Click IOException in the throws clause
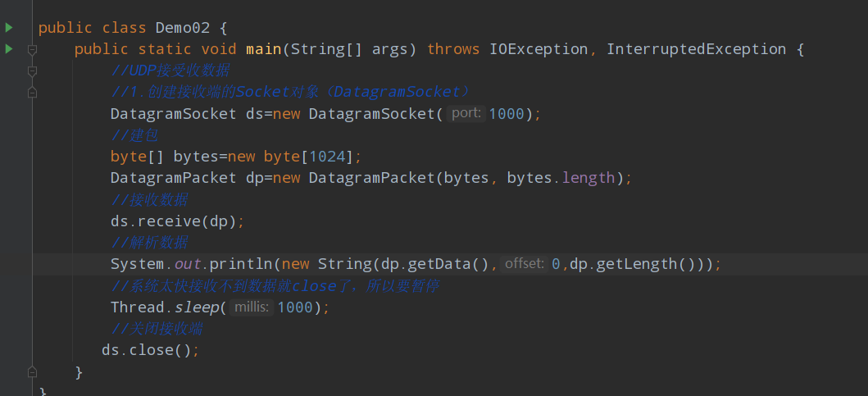868x396 pixels. coord(539,49)
